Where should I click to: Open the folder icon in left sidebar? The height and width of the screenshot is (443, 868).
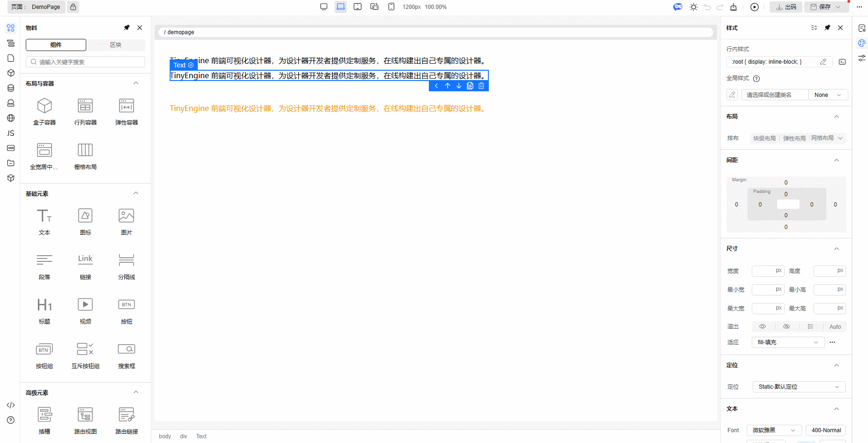pos(11,163)
